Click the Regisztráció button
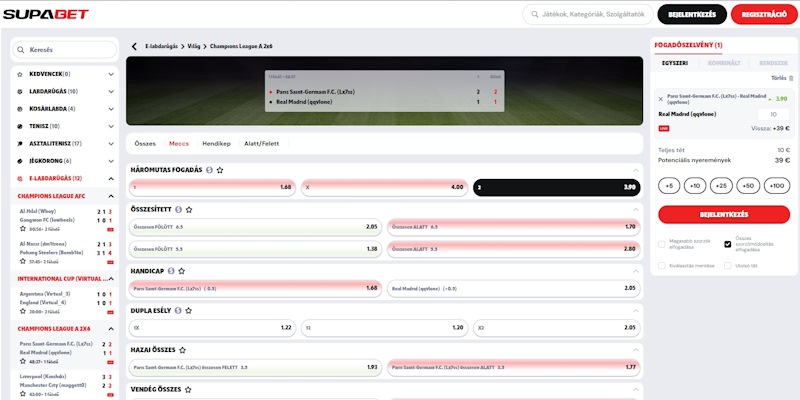The width and height of the screenshot is (800, 400). click(764, 14)
